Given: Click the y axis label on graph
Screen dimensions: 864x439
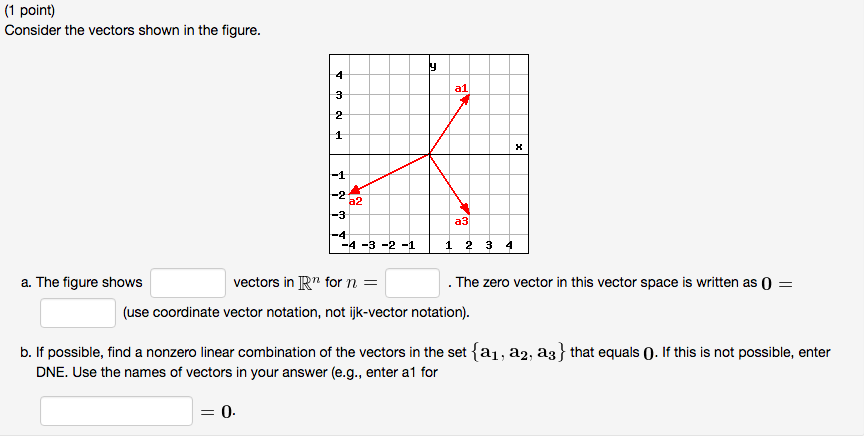Looking at the screenshot, I should tap(432, 67).
